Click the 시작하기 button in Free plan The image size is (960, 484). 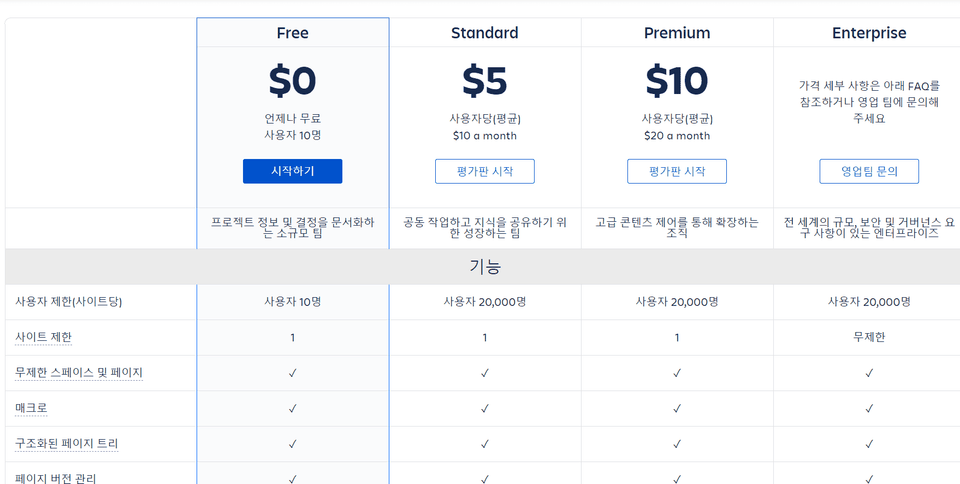tap(292, 171)
